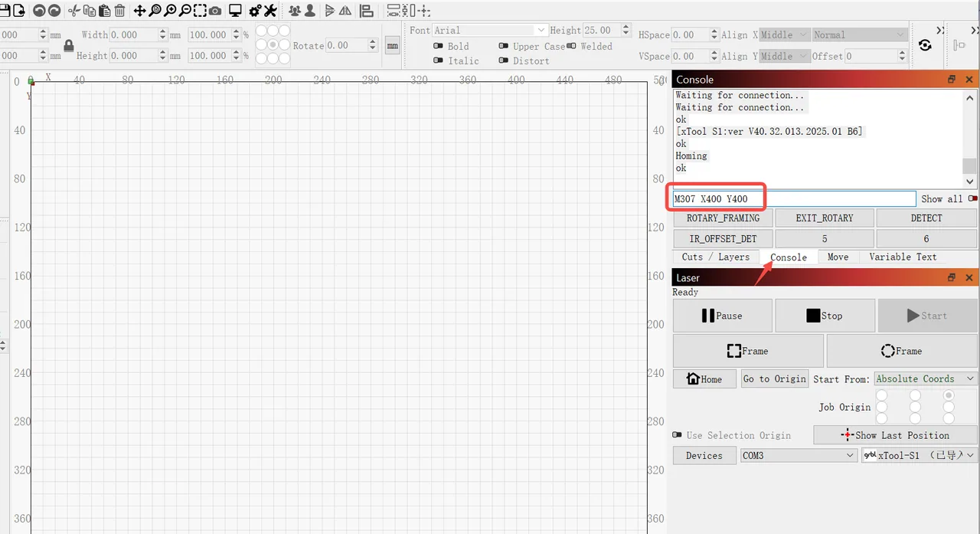Toggle the Welded text switch
Viewport: 980px width, 534px height.
[x=572, y=46]
